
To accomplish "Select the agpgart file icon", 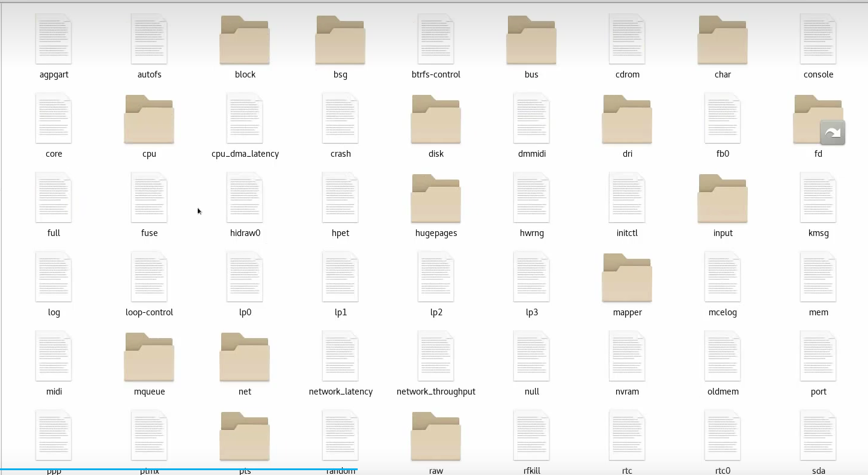I will pyautogui.click(x=53, y=39).
